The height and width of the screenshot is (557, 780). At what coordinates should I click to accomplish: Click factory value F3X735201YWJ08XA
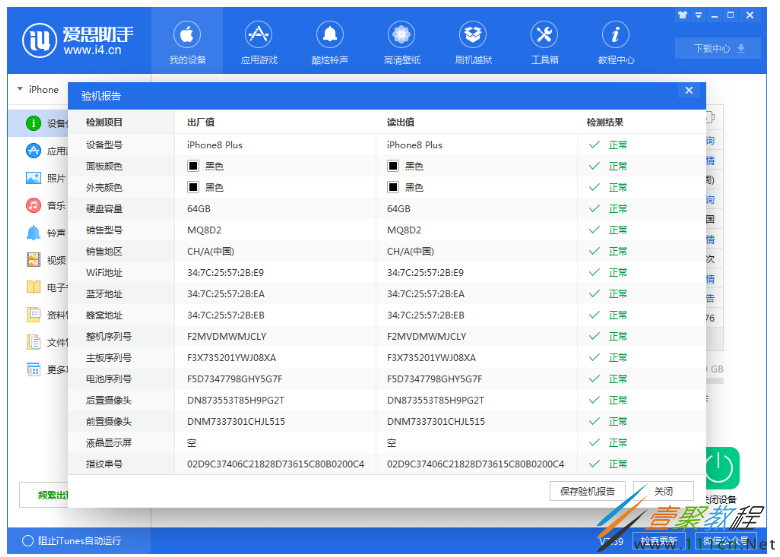pos(232,358)
